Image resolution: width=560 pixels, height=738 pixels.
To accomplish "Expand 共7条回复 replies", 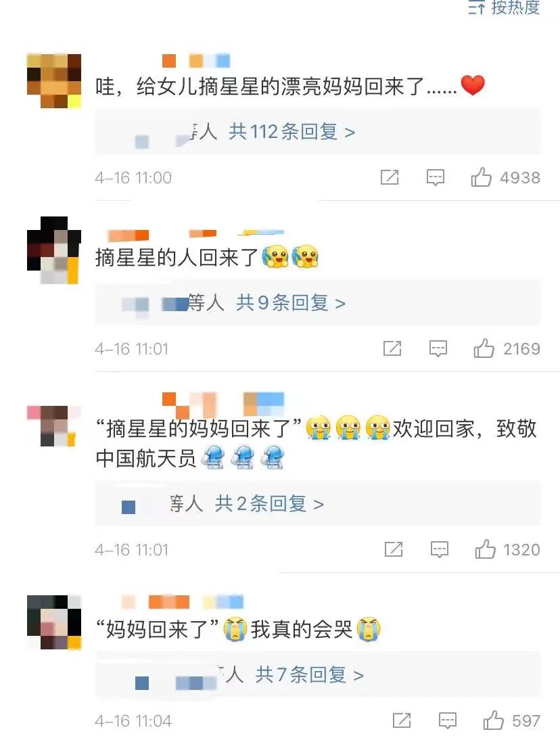I will [310, 675].
